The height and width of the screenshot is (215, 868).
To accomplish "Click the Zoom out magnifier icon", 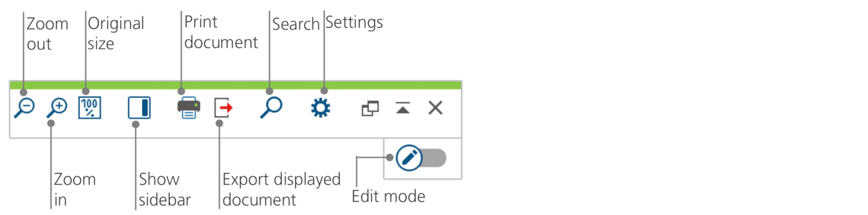I will pos(24,108).
